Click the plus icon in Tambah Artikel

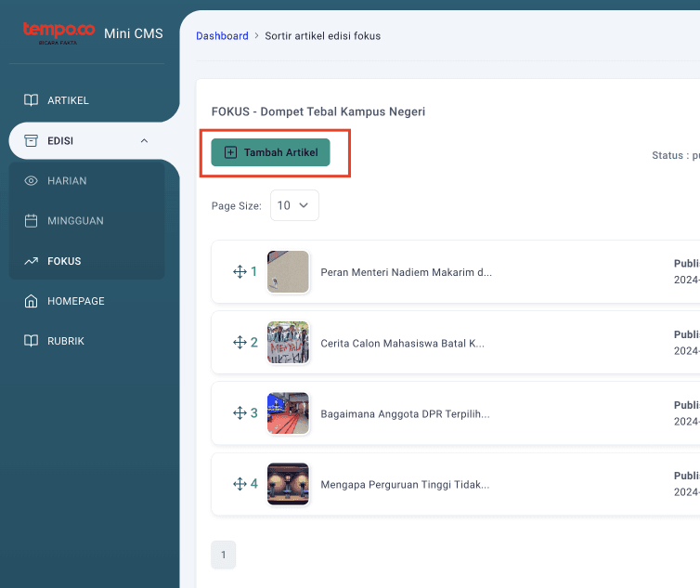click(x=230, y=152)
